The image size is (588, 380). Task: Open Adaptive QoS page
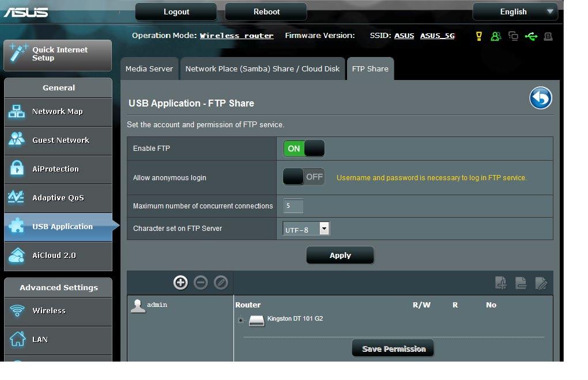point(58,199)
